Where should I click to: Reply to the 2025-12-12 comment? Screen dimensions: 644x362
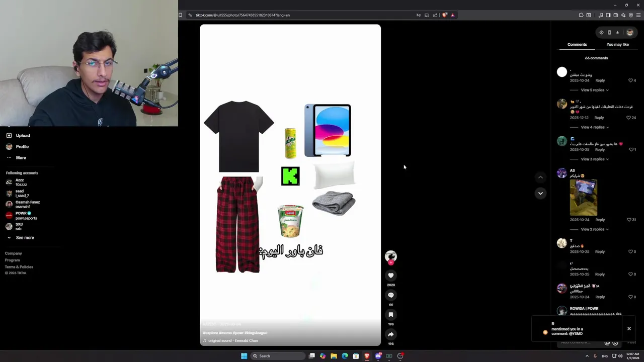[x=599, y=118]
